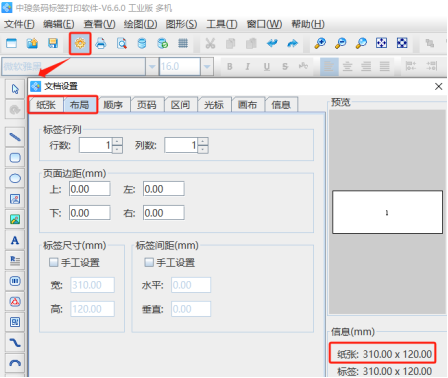Open the 查看(V) menu
Viewport: 448px width, 378px height.
[x=99, y=24]
